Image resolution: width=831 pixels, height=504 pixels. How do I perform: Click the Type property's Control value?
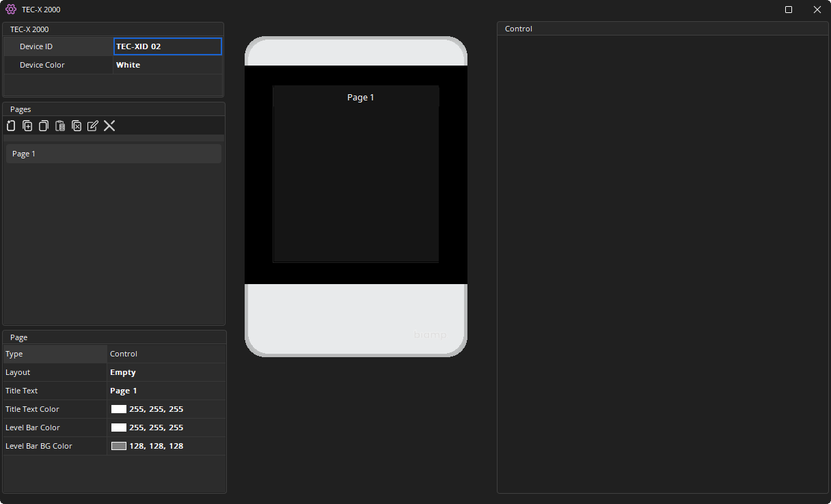click(166, 354)
